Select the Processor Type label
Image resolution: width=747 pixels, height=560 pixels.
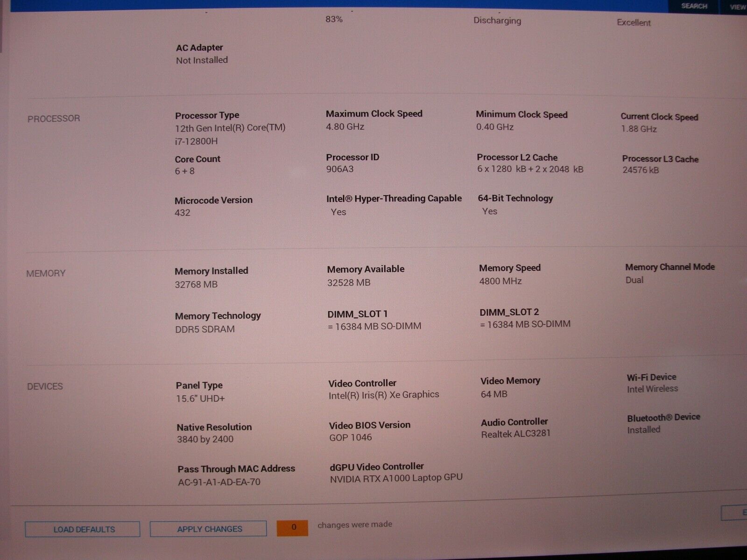207,115
